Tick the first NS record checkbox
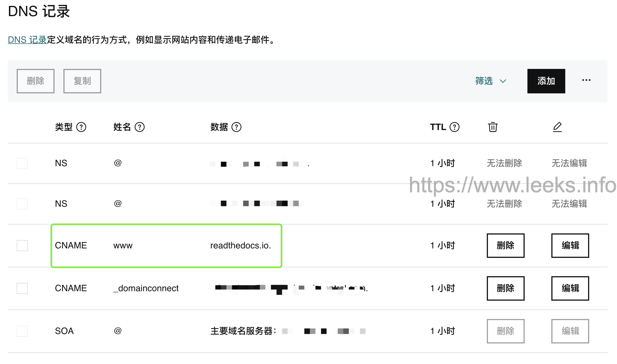The image size is (617, 364). point(22,163)
